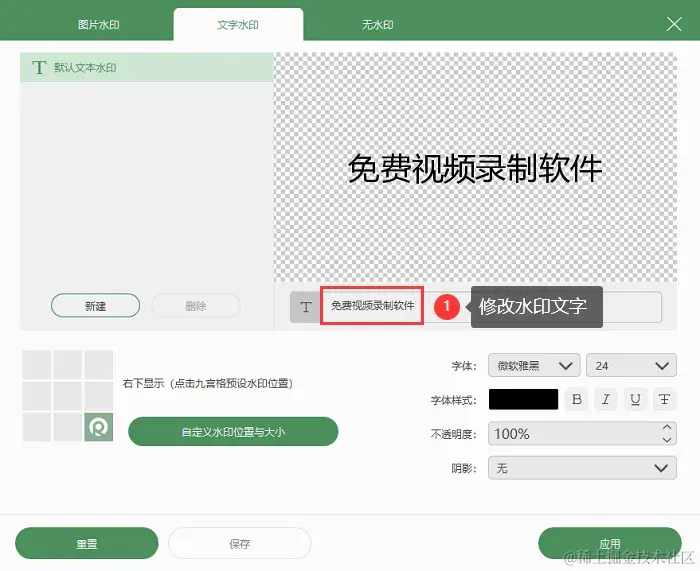The width and height of the screenshot is (700, 571).
Task: Click the 应用 button
Action: tap(610, 543)
